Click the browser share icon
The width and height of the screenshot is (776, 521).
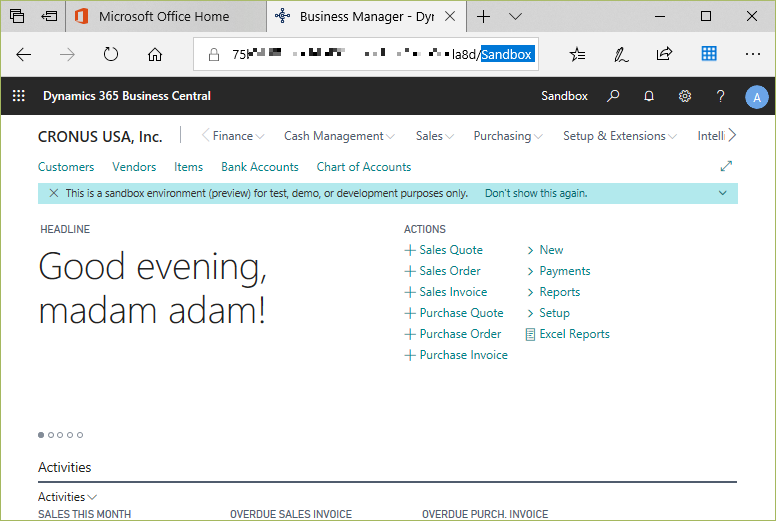[664, 53]
